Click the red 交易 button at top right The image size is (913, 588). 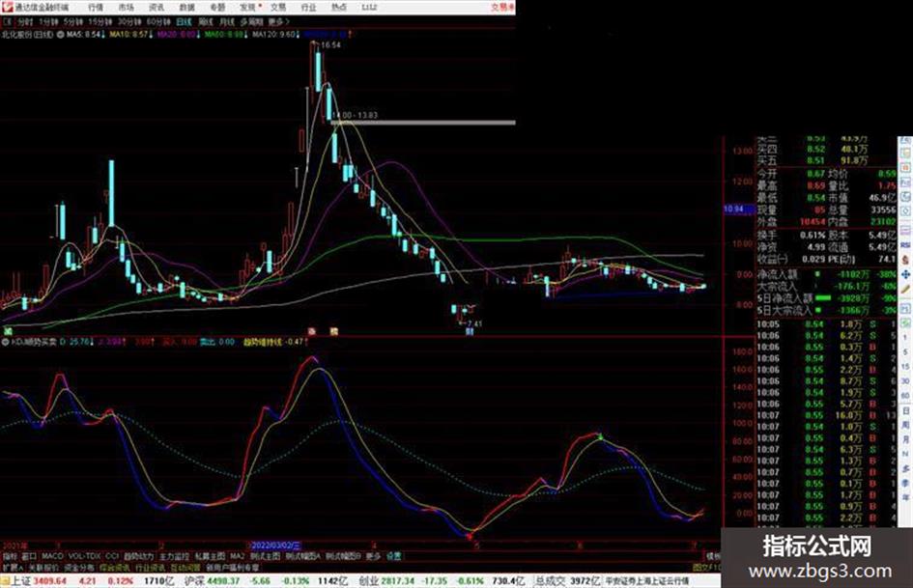[502, 7]
